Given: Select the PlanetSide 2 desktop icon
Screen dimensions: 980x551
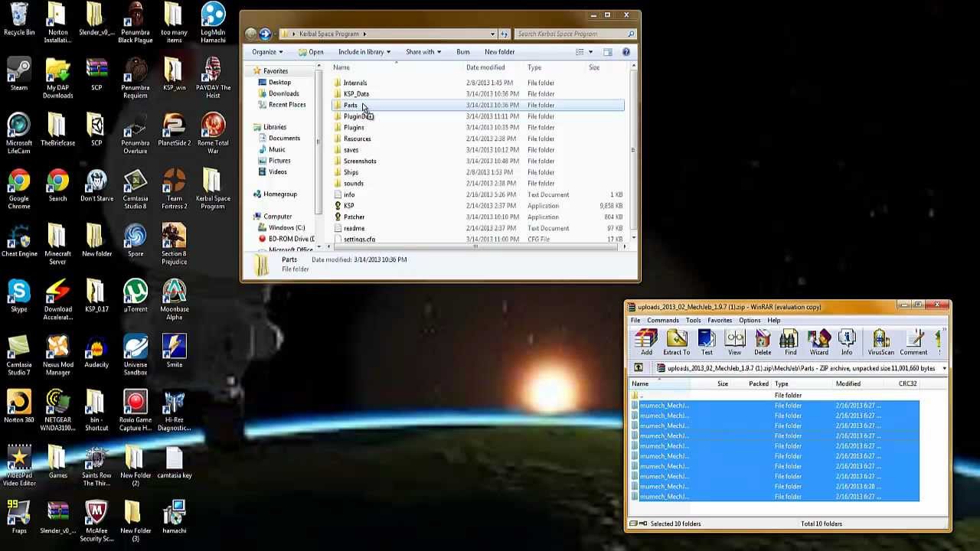Looking at the screenshot, I should 174,130.
